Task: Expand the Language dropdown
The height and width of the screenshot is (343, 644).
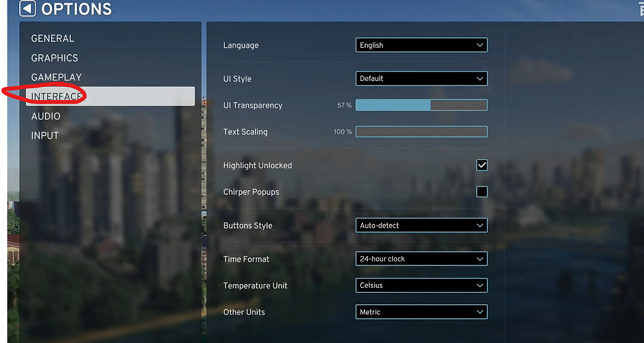Action: 421,45
